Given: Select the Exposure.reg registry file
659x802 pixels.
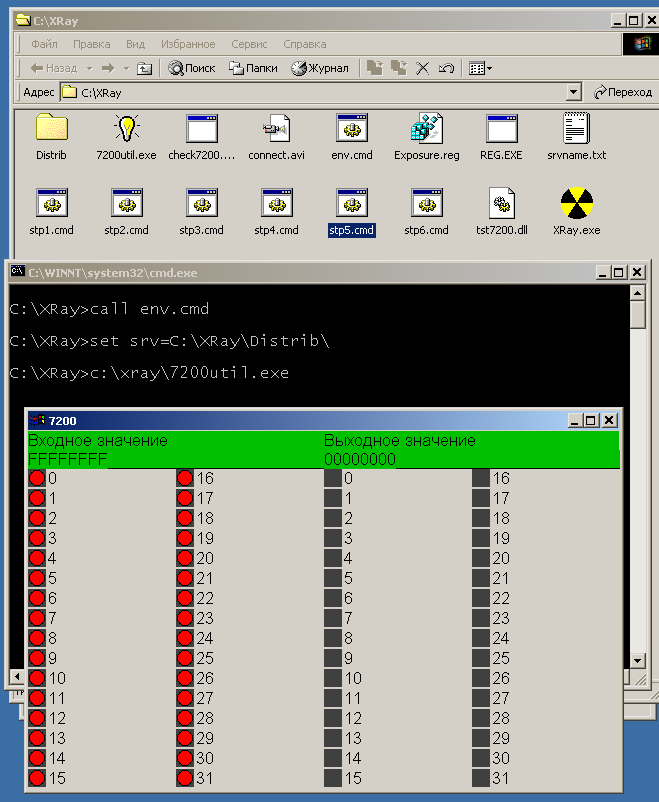Looking at the screenshot, I should pos(426,129).
